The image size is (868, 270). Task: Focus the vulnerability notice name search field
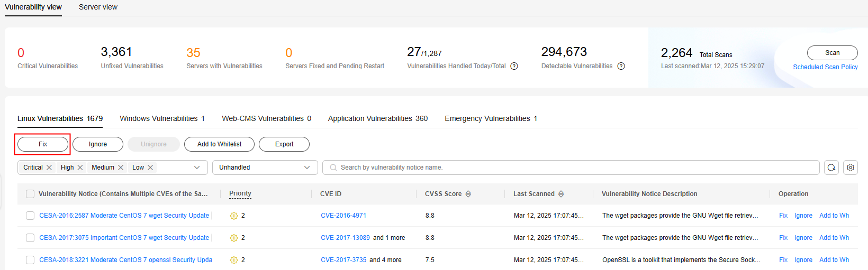pyautogui.click(x=571, y=167)
